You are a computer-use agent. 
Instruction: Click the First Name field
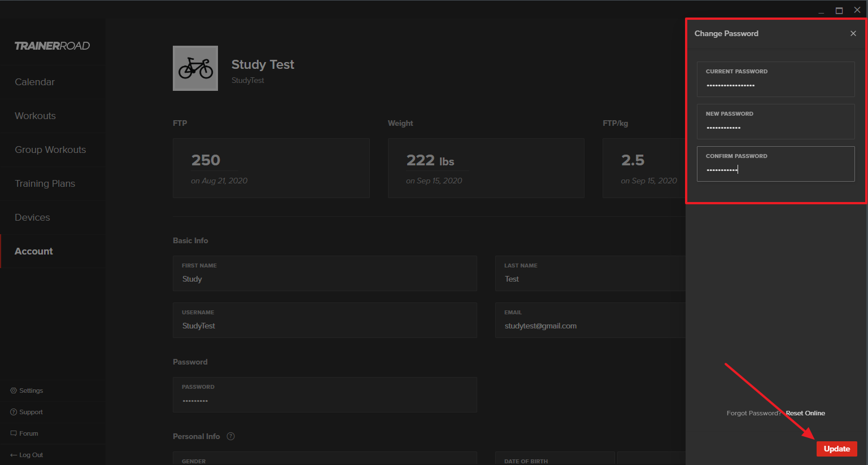[325, 273]
